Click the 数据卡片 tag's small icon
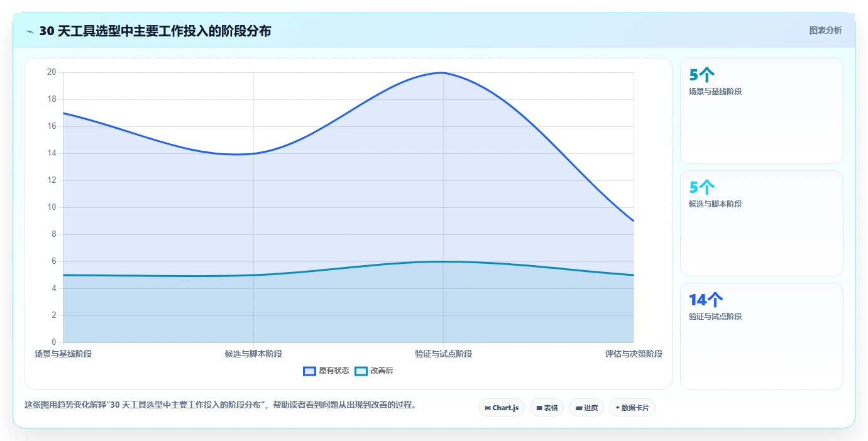This screenshot has width=868, height=441. pyautogui.click(x=618, y=408)
